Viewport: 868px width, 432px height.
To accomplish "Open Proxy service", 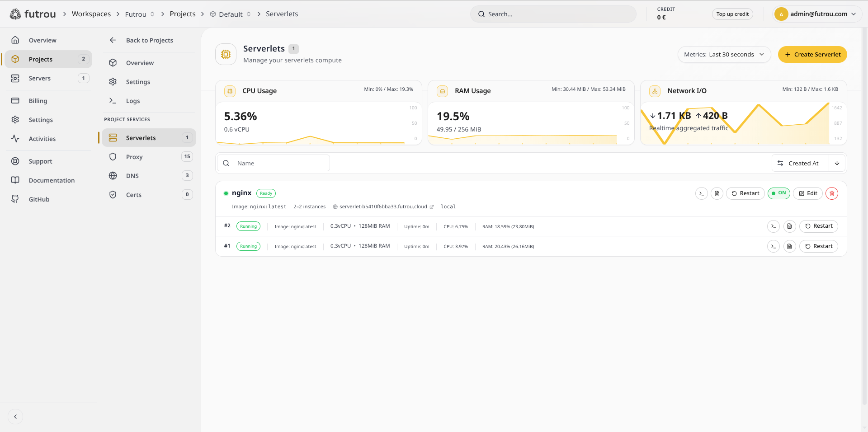I will (149, 157).
